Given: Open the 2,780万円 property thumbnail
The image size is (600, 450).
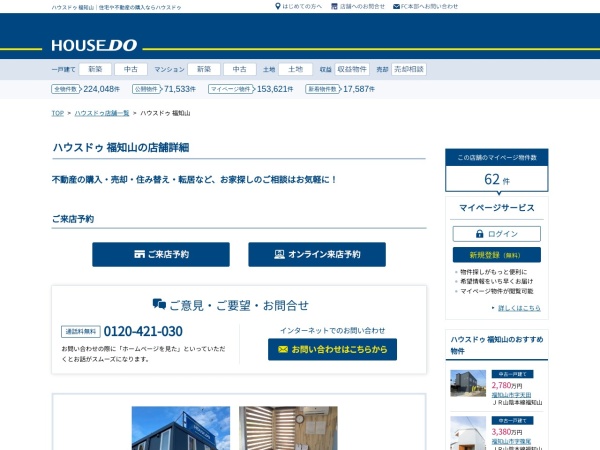Looking at the screenshot, I should [468, 383].
